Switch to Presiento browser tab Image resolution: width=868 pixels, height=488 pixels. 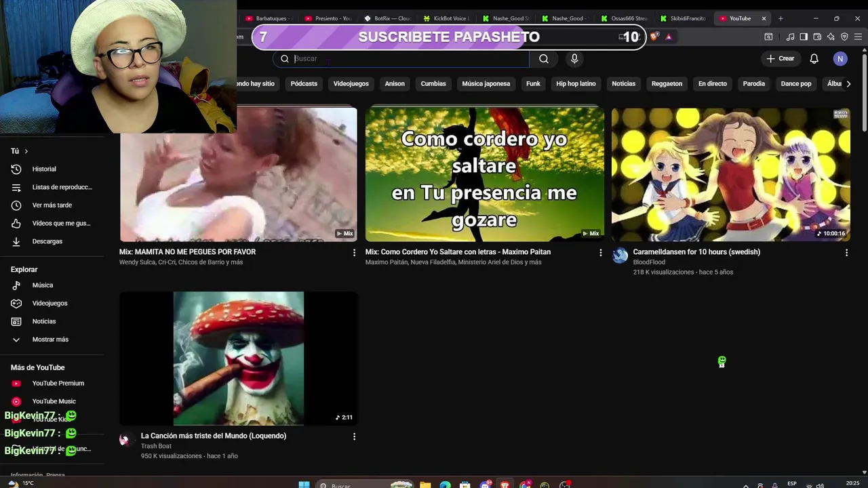click(328, 18)
